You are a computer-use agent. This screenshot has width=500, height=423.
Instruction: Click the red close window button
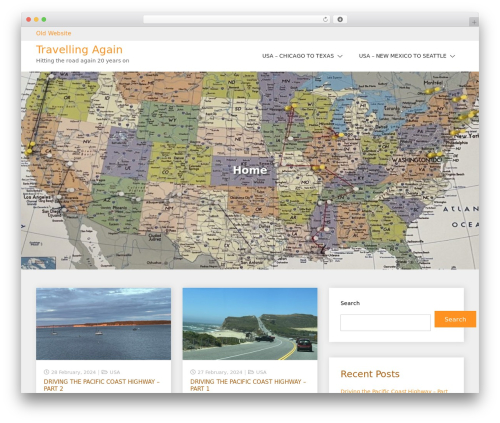click(x=29, y=19)
